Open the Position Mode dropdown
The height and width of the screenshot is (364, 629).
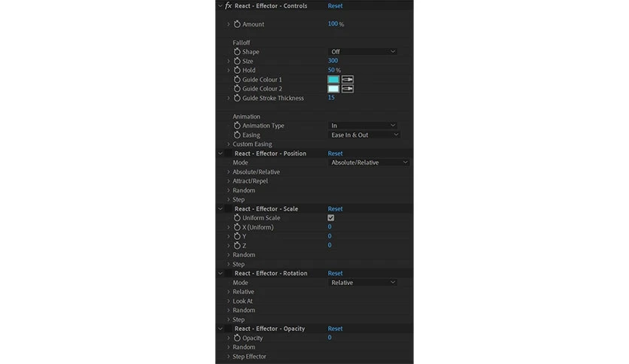point(369,162)
